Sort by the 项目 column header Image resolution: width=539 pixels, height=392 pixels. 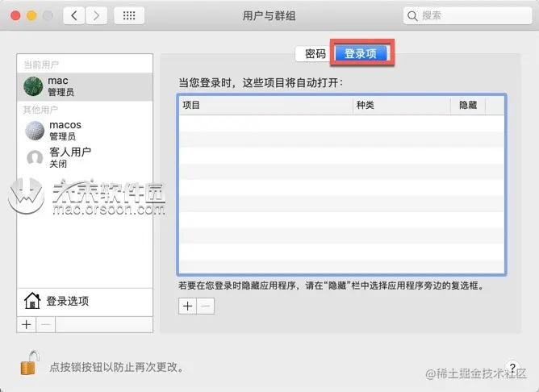(x=265, y=105)
